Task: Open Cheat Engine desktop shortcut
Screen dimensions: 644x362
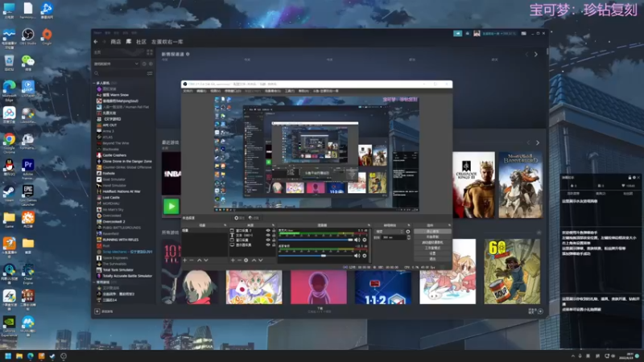Action: (28, 273)
